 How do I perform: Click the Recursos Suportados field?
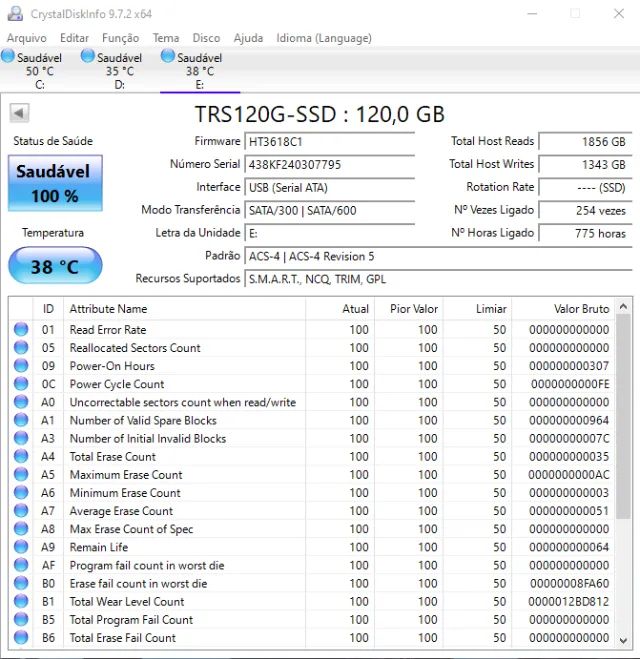(x=438, y=279)
